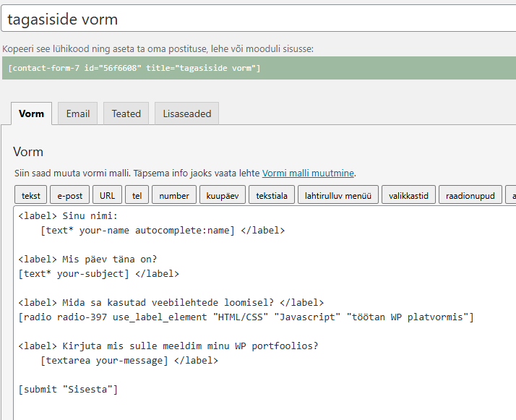Image resolution: width=516 pixels, height=420 pixels.
Task: Add a 'valikkastid' checkboxes tag
Action: (408, 195)
